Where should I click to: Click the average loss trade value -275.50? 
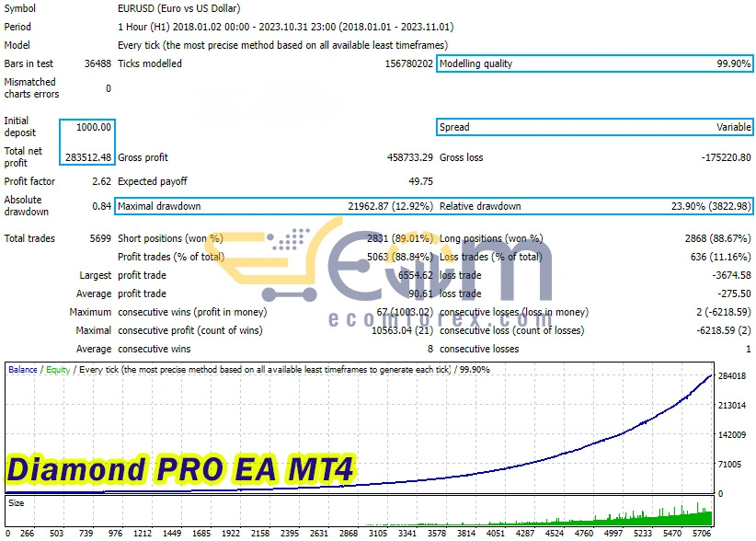point(734,294)
